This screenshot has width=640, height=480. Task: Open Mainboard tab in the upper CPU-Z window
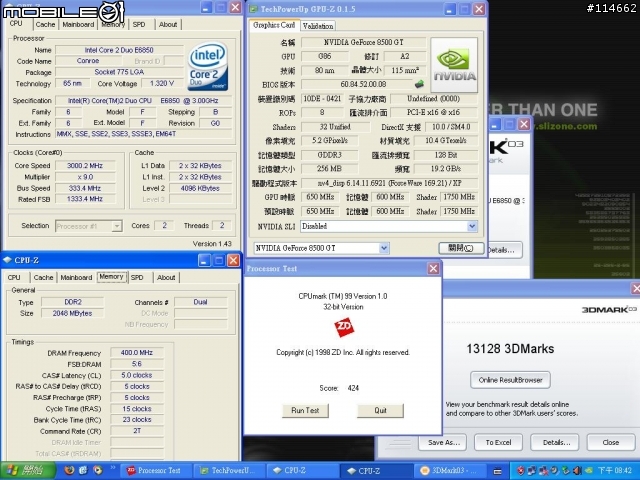point(78,24)
